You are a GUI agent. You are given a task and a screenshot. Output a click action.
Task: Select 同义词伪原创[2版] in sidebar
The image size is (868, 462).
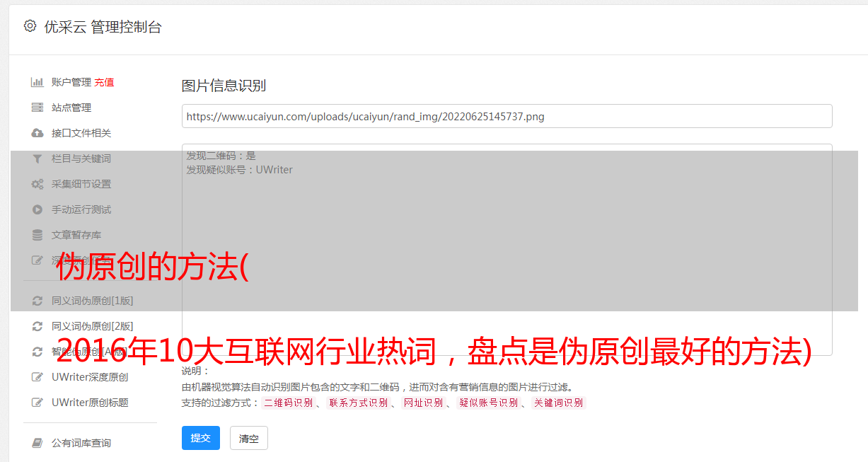pyautogui.click(x=92, y=326)
